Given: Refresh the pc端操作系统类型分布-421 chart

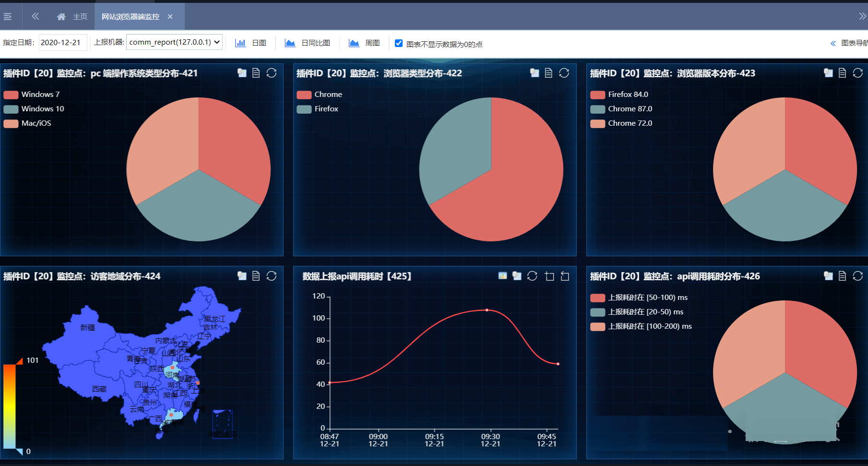Looking at the screenshot, I should (x=272, y=73).
